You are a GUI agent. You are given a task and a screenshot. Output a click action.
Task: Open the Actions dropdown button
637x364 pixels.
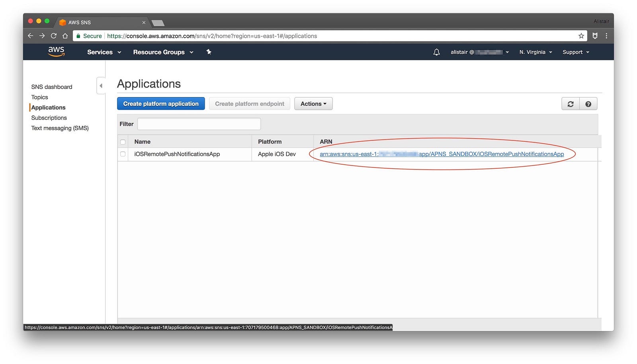pos(313,104)
